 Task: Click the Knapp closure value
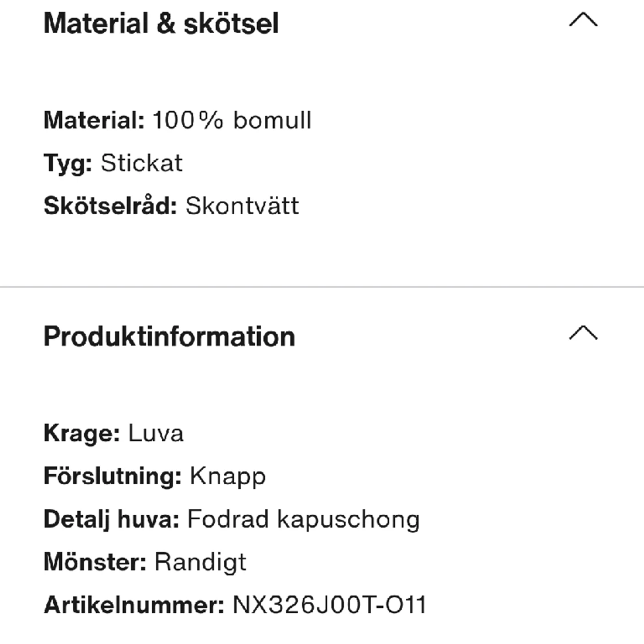tap(228, 476)
